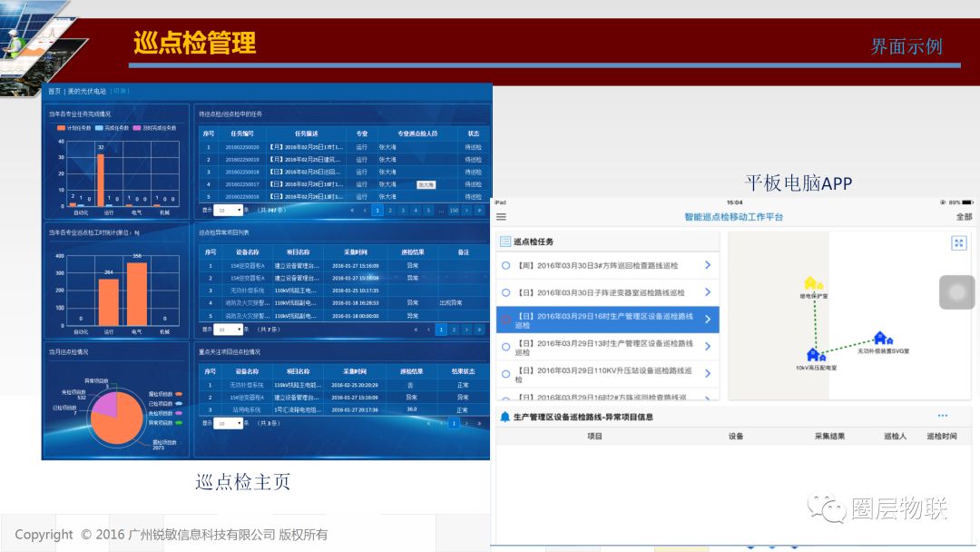This screenshot has height=552, width=980.
Task: Click 结果状态 header in 重点关注项目 table
Action: coord(463,371)
